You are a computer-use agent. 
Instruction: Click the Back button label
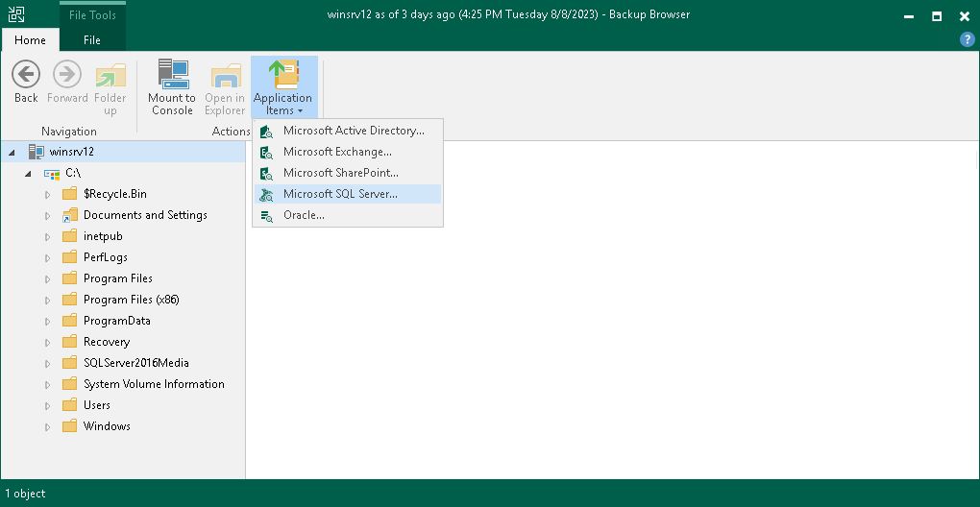pyautogui.click(x=26, y=98)
